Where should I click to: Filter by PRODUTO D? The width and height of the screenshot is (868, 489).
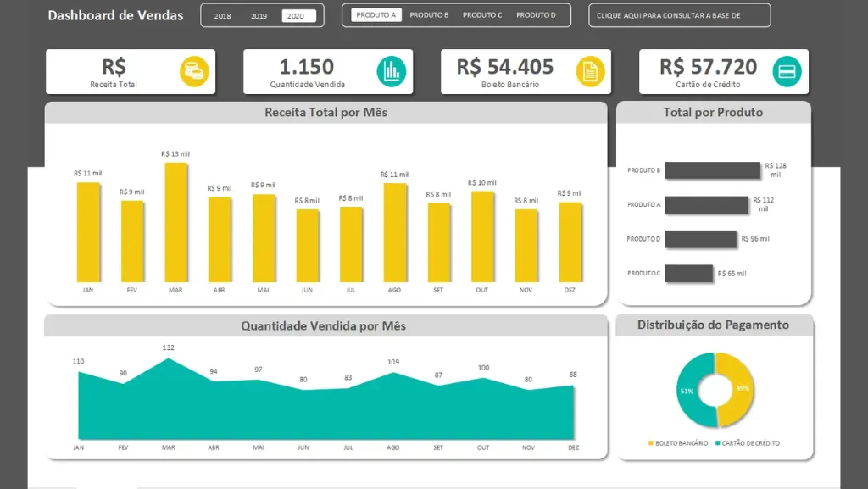click(x=536, y=15)
